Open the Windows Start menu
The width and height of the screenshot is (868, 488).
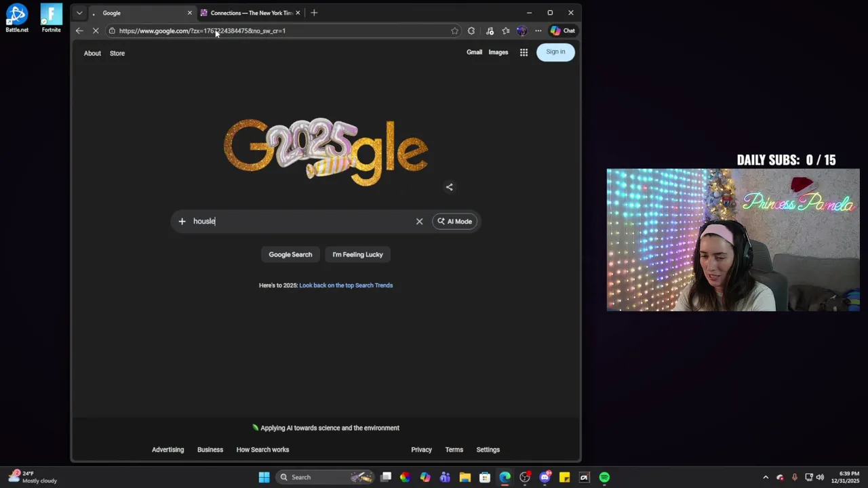[x=264, y=477]
